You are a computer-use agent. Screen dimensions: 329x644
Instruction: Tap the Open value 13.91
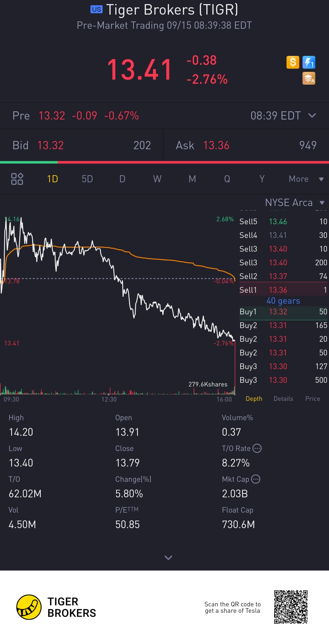click(127, 432)
